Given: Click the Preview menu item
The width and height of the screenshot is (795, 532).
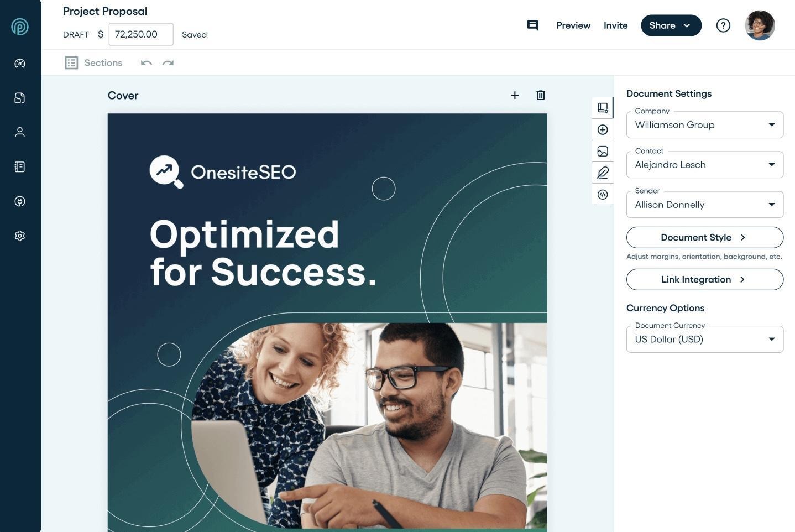Looking at the screenshot, I should (x=573, y=25).
